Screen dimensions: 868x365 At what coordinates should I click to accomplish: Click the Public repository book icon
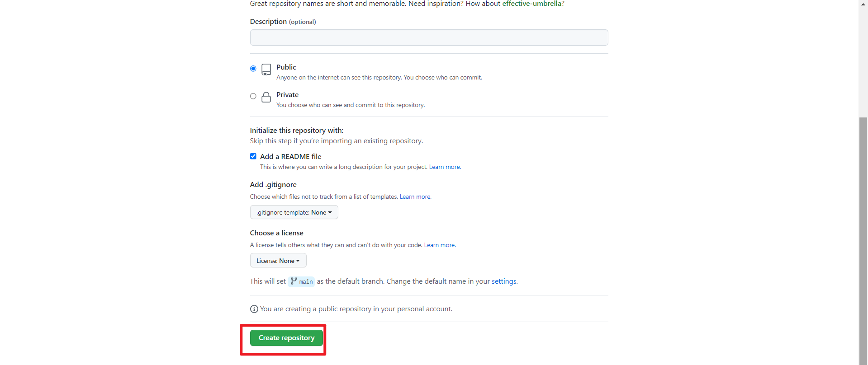coord(266,69)
